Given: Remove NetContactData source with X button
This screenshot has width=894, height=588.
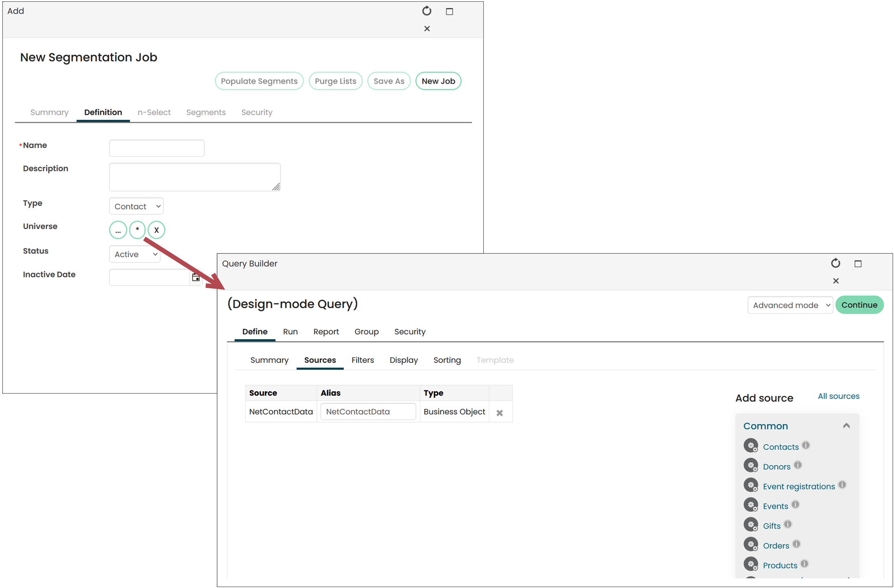Looking at the screenshot, I should click(x=501, y=412).
